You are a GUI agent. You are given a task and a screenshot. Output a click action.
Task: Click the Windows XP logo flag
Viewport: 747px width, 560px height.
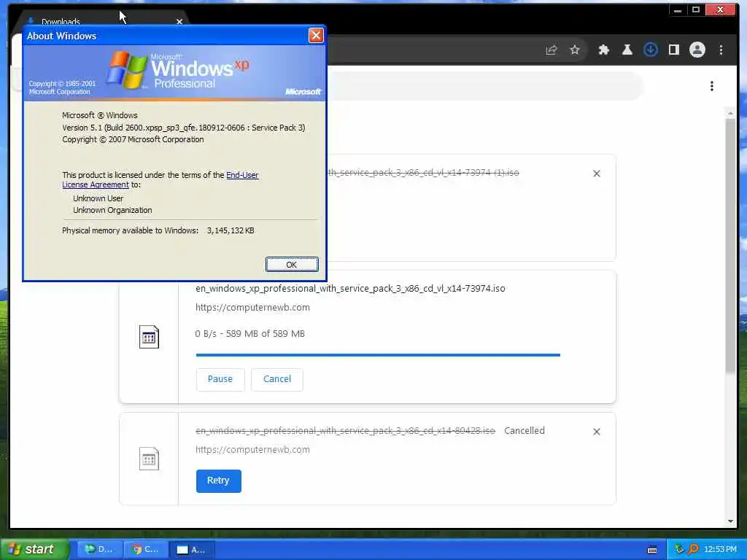126,71
